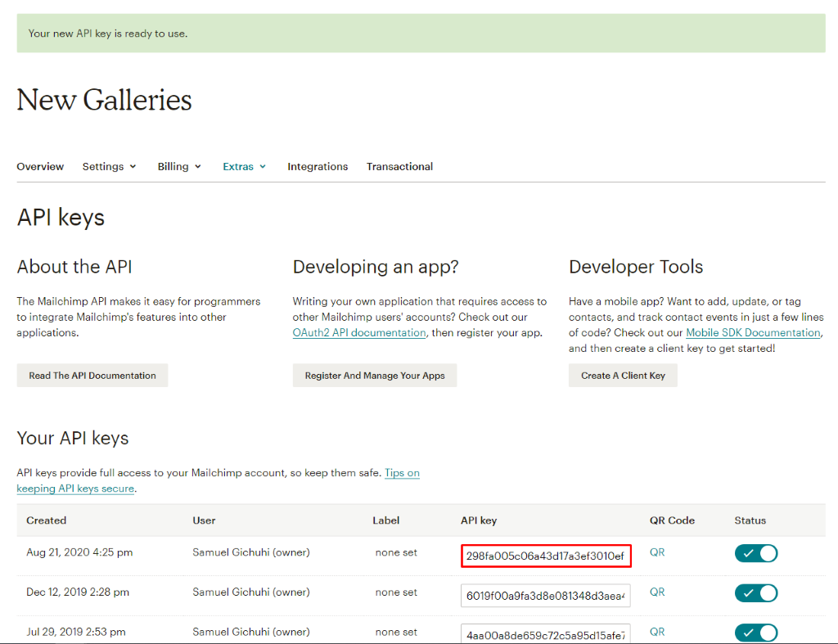Image resolution: width=838 pixels, height=644 pixels.
Task: Disable the Aug 21, 2020 API key status toggle
Action: pos(755,553)
